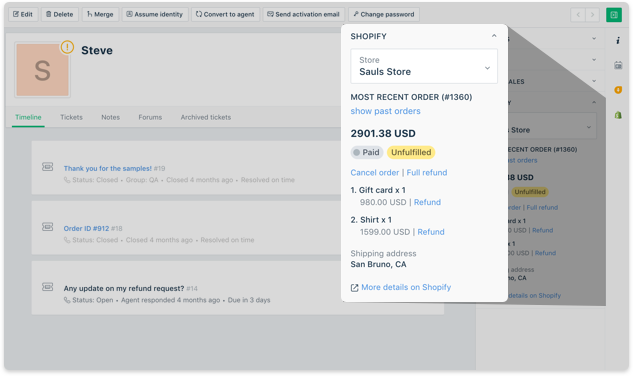Click Refund link for Shirt
Screen dimensions: 633x376
coord(431,232)
